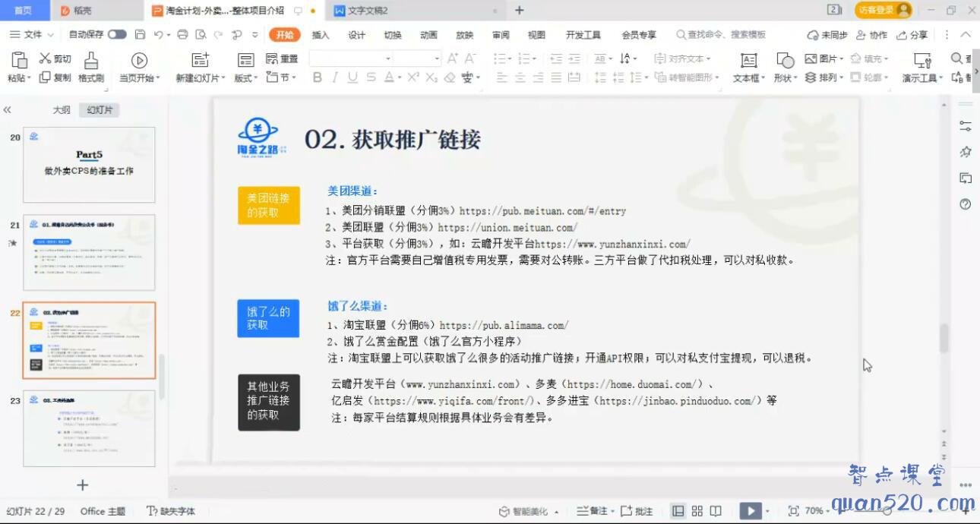Click the New Slide icon
This screenshot has height=524, width=980.
(200, 61)
